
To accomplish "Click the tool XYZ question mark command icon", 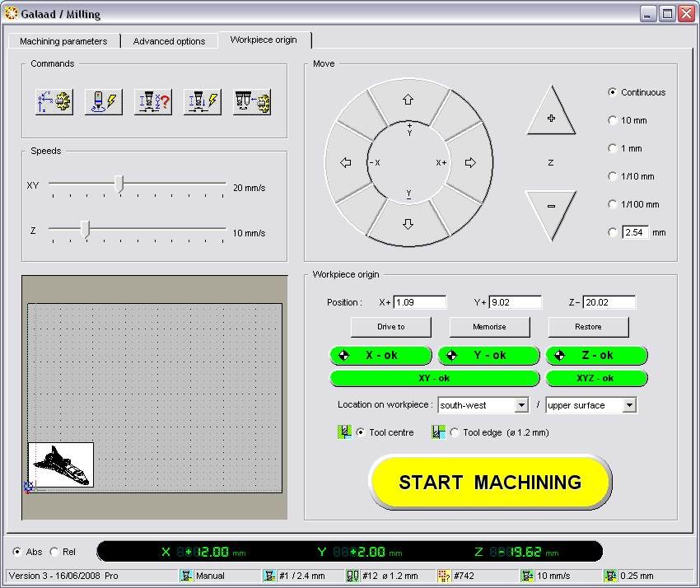I will pyautogui.click(x=153, y=102).
